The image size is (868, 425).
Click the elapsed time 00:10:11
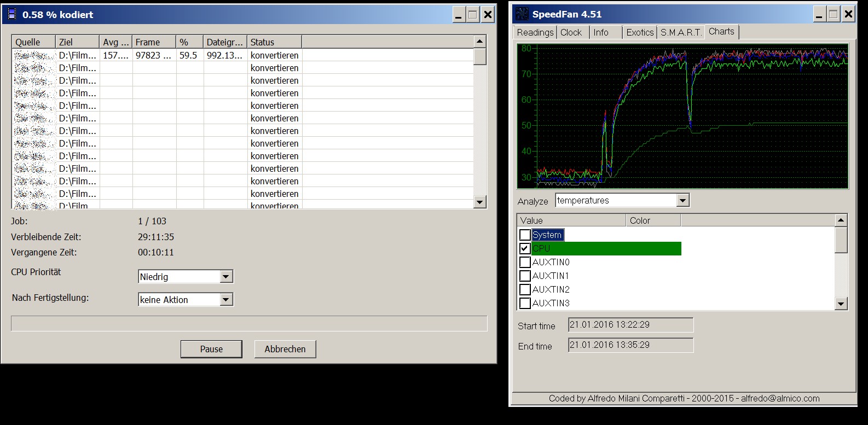click(x=156, y=252)
